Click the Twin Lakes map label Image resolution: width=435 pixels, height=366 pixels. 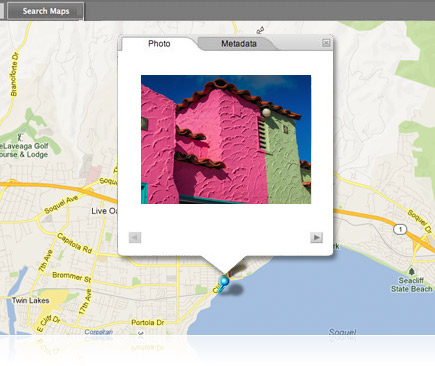coord(30,300)
